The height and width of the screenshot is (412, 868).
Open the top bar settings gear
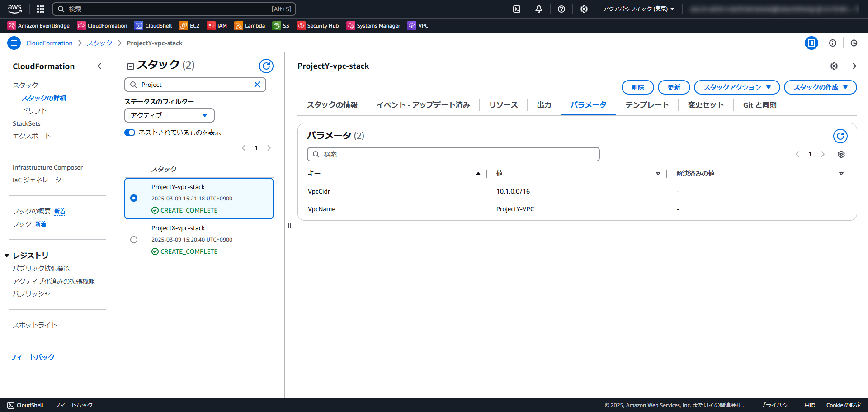tap(584, 9)
